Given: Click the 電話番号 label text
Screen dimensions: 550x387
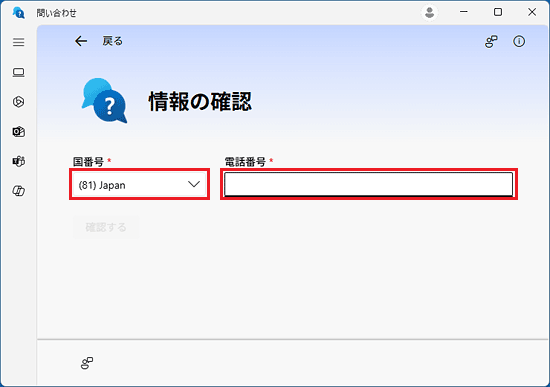Looking at the screenshot, I should pyautogui.click(x=245, y=161).
